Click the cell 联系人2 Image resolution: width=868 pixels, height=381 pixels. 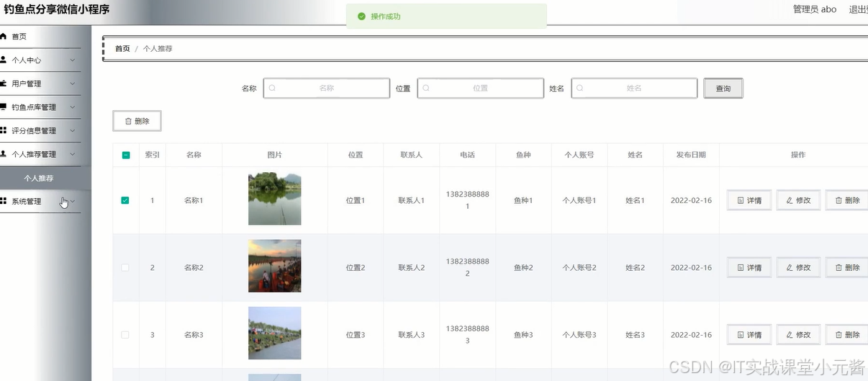point(412,267)
